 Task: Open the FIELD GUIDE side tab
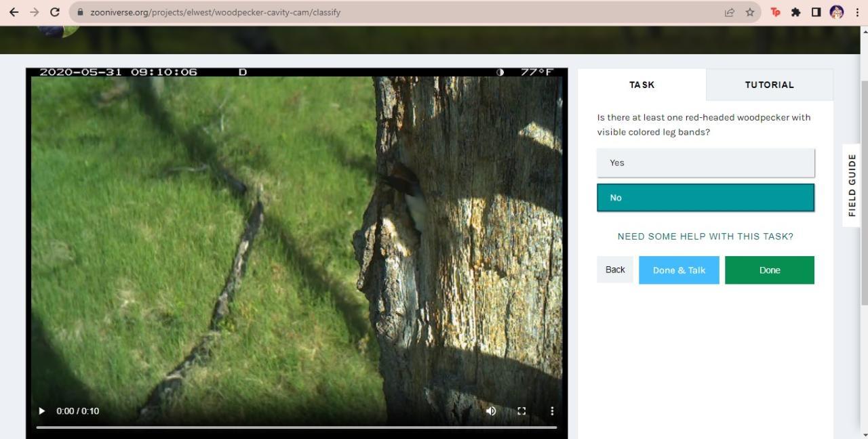click(852, 185)
